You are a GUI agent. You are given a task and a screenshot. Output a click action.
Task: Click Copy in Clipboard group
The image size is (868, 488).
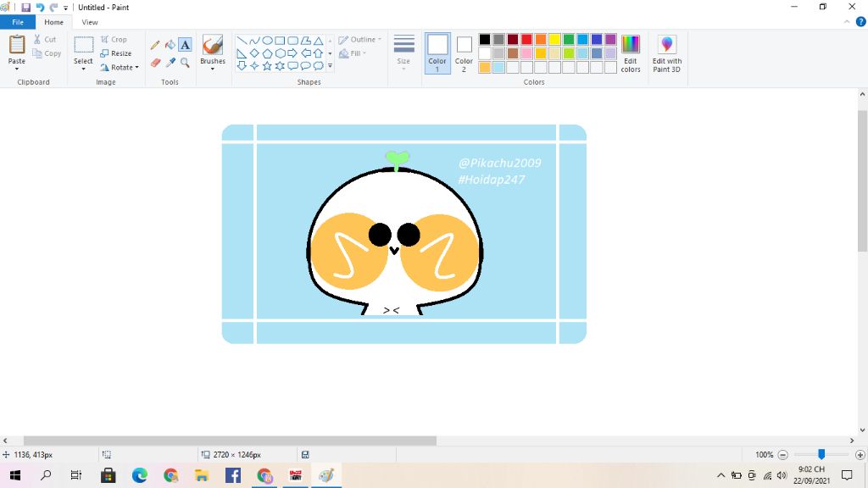tap(47, 53)
